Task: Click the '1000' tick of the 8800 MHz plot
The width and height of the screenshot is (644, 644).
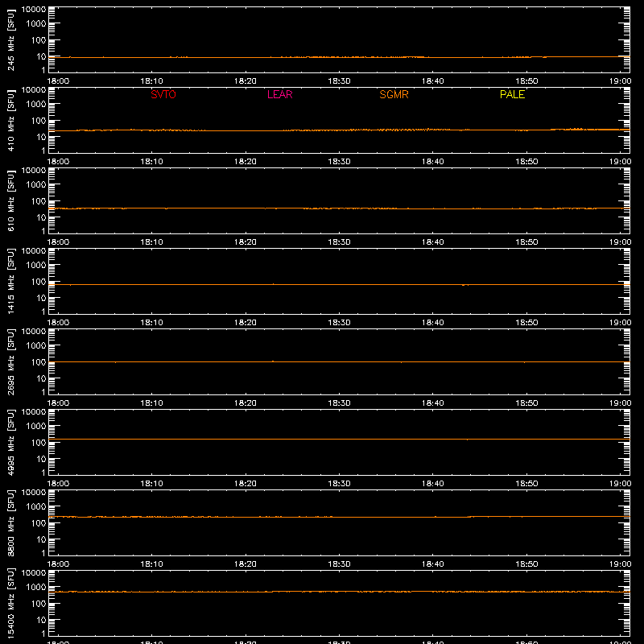Action: 36,507
